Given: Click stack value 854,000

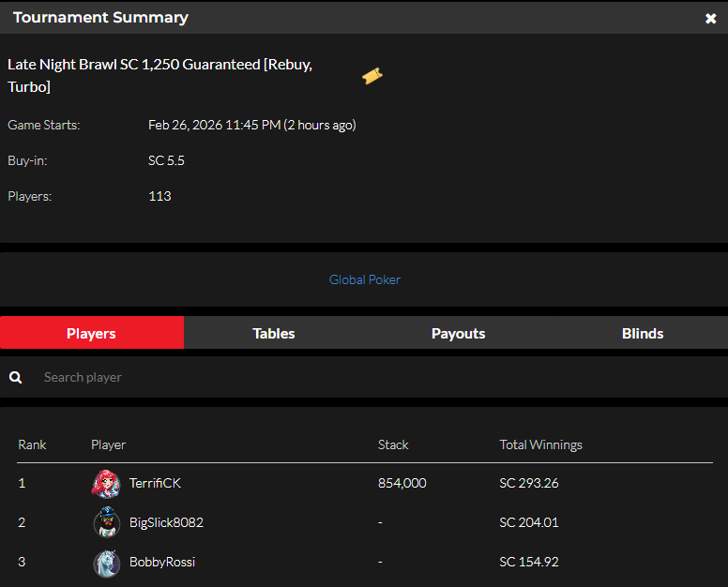Looking at the screenshot, I should [402, 483].
